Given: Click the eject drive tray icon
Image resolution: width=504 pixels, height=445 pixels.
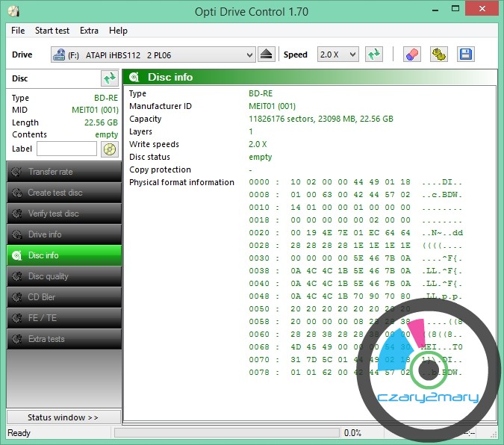Looking at the screenshot, I should [x=267, y=55].
